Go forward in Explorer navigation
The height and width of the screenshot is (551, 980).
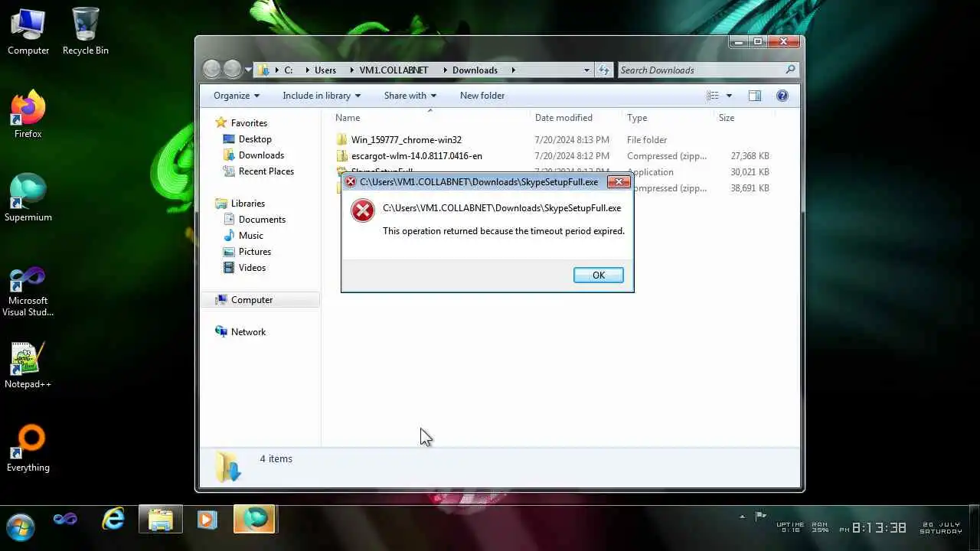[232, 70]
